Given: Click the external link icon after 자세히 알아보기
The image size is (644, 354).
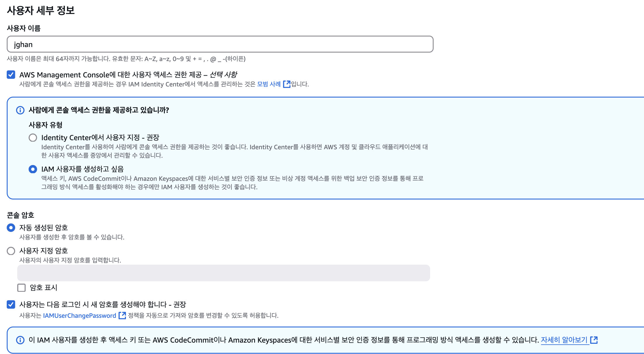Looking at the screenshot, I should pyautogui.click(x=594, y=340).
